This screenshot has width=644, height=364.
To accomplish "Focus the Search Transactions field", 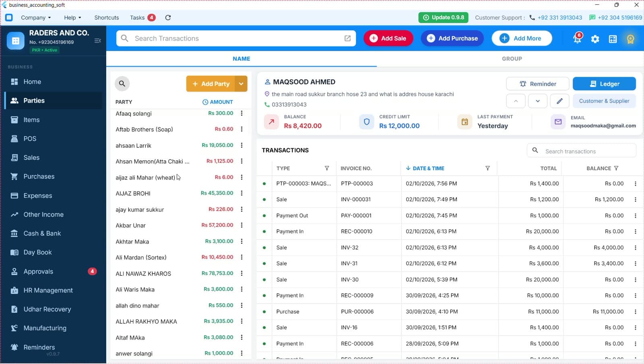I will pyautogui.click(x=236, y=38).
